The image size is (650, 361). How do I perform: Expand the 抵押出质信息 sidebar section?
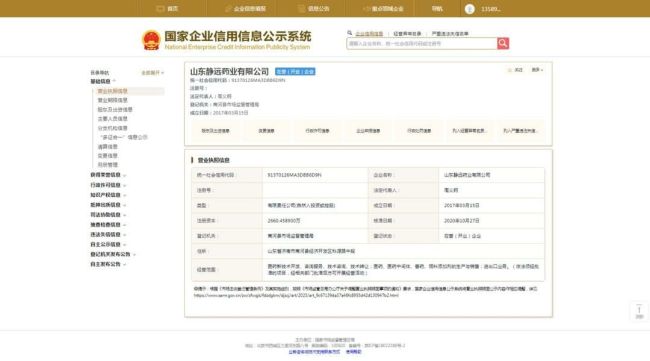tap(108, 205)
